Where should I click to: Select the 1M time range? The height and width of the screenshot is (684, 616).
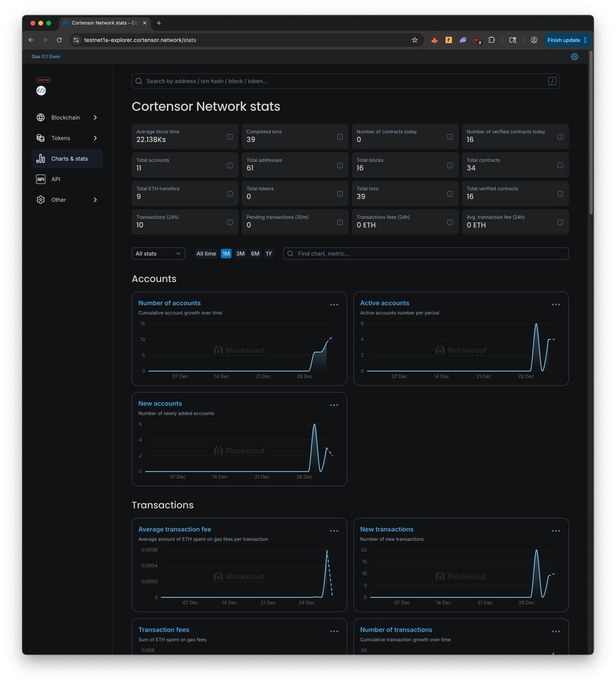pos(226,254)
